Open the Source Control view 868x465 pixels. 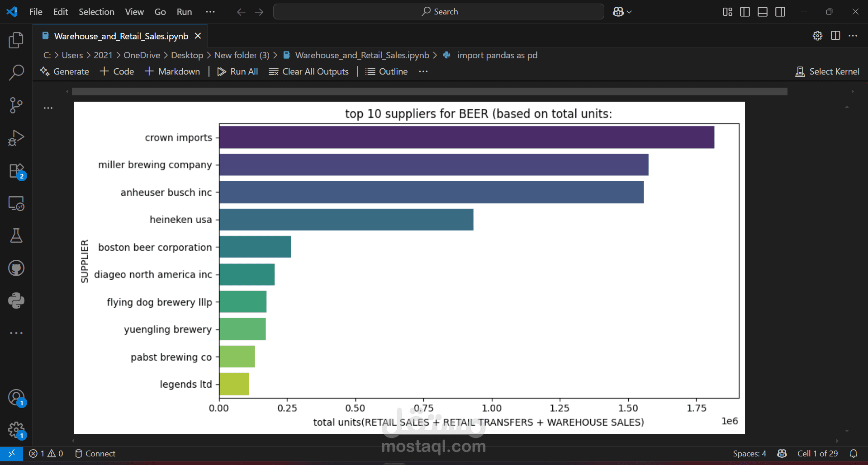tap(16, 105)
